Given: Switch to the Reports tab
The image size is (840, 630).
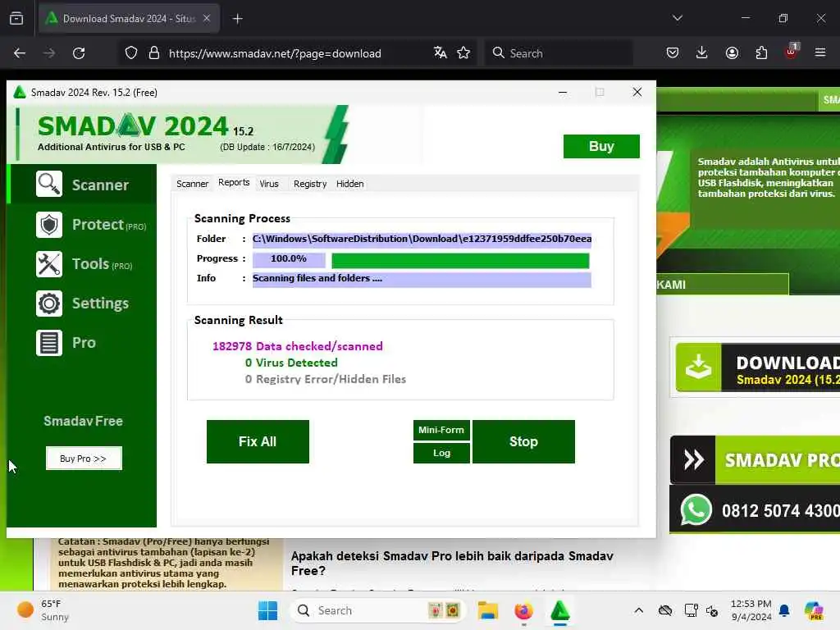Looking at the screenshot, I should [x=234, y=183].
